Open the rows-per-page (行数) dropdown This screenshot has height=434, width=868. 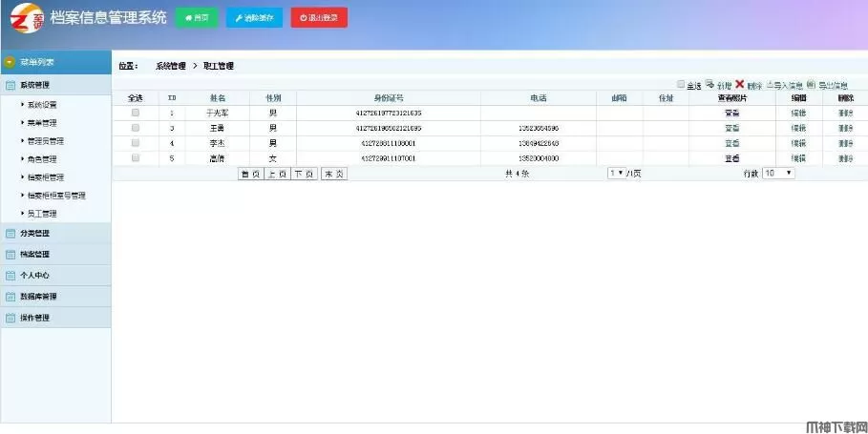[778, 174]
